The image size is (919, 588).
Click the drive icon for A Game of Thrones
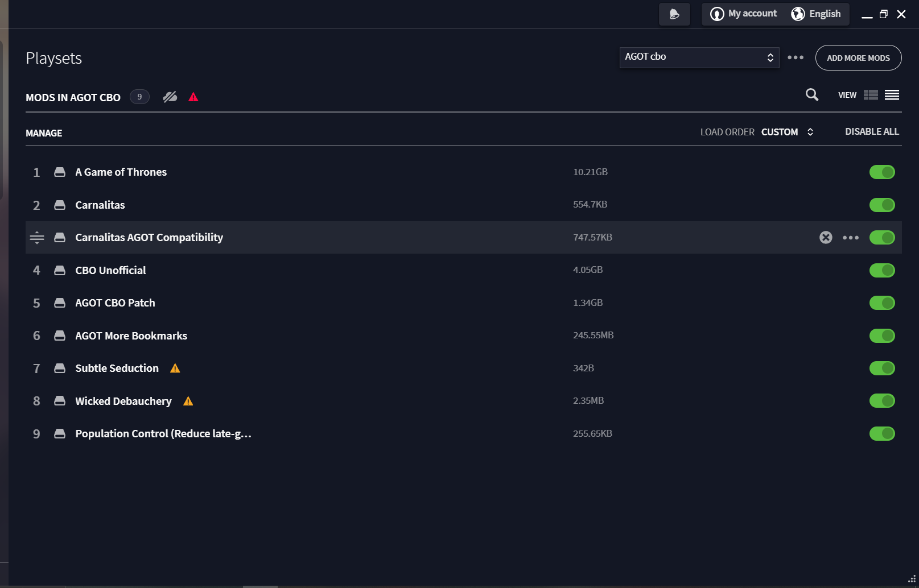click(60, 172)
